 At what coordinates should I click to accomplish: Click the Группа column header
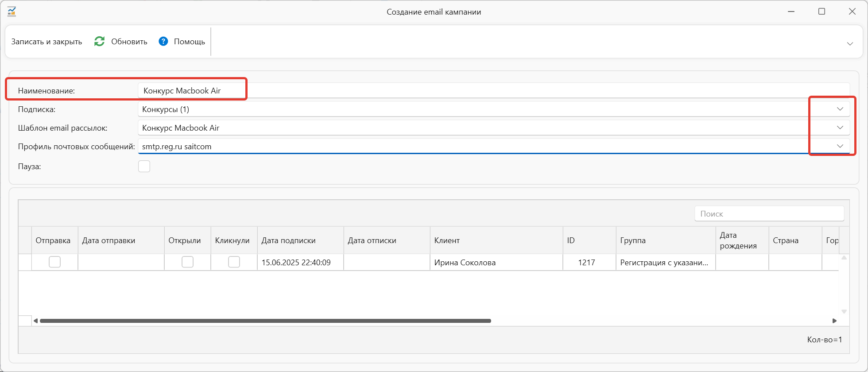pyautogui.click(x=666, y=240)
